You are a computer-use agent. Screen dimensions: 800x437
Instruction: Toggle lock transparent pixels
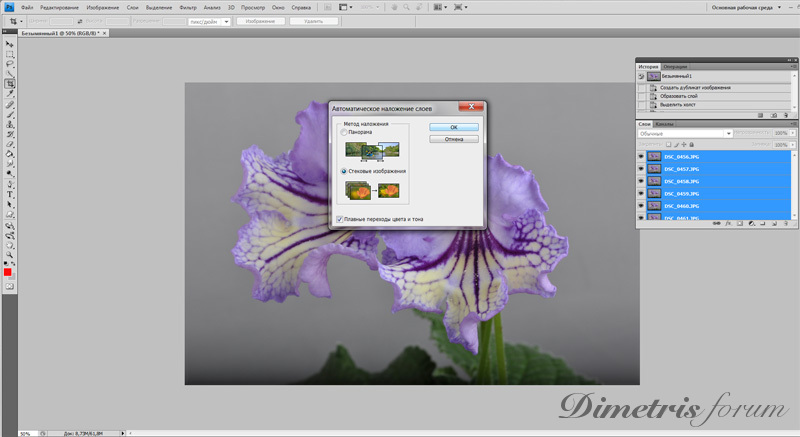coord(668,145)
